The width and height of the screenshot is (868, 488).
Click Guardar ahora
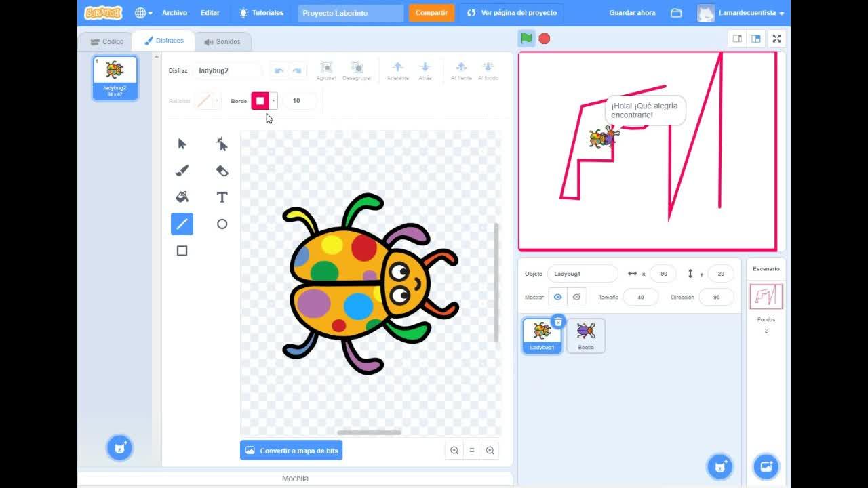632,13
